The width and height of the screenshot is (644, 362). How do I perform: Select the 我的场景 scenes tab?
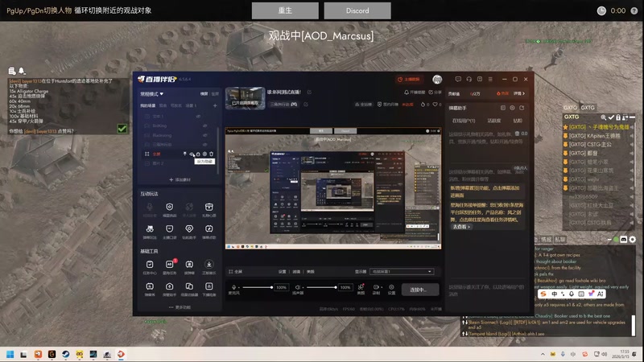pyautogui.click(x=147, y=105)
